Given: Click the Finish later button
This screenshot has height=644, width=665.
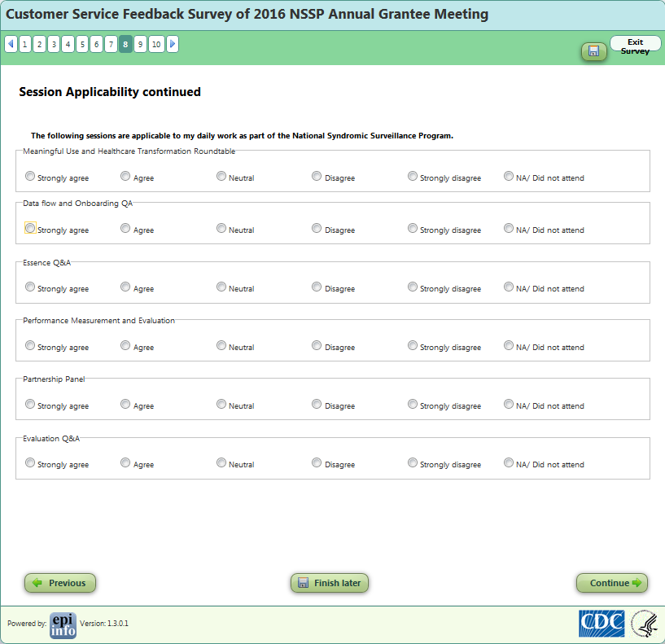Looking at the screenshot, I should click(330, 583).
